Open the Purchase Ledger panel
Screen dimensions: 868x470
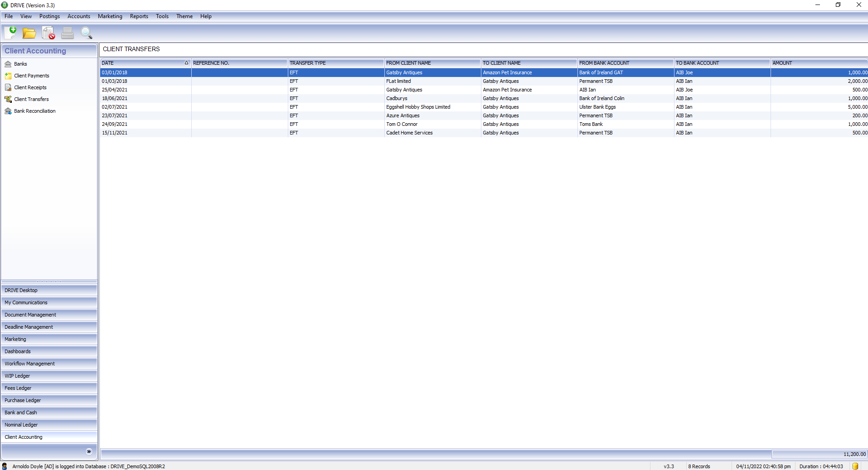click(x=49, y=400)
